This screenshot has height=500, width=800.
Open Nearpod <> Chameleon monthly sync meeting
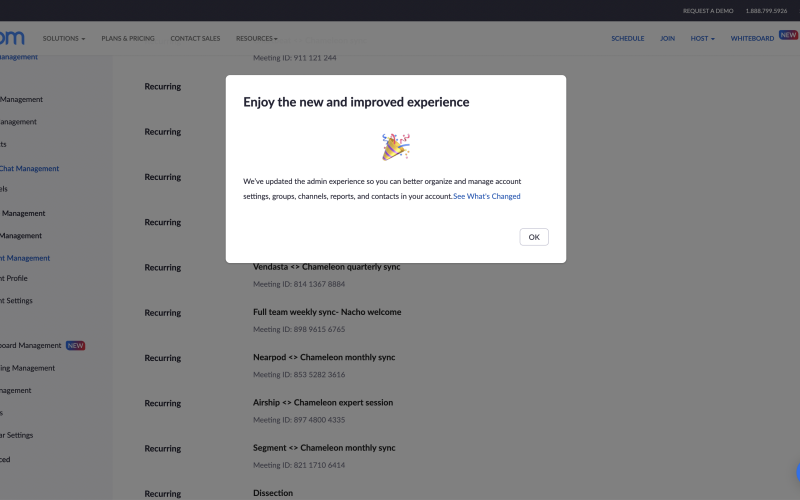coord(324,357)
